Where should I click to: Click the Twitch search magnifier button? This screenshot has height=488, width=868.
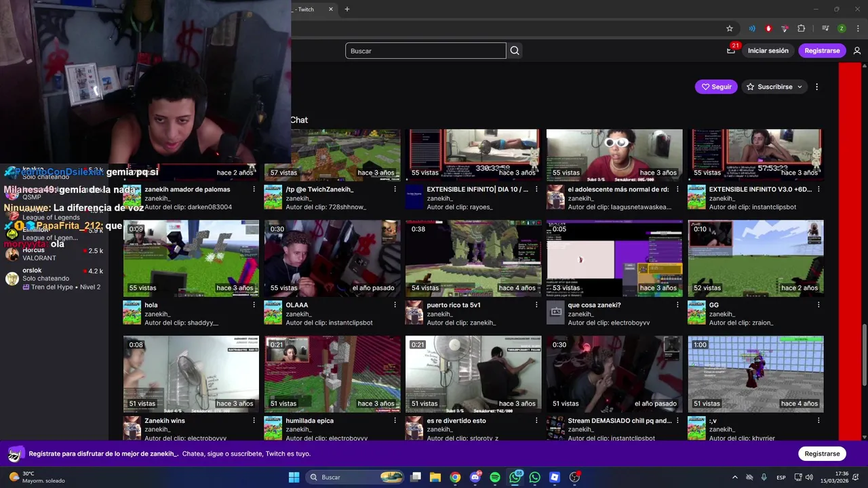[515, 51]
